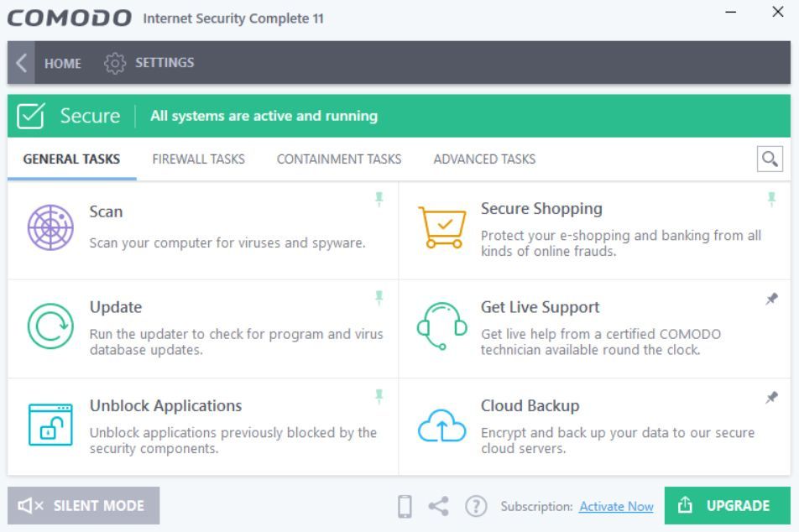This screenshot has width=799, height=532.
Task: Pin the Cloud Backup task
Action: tap(771, 398)
